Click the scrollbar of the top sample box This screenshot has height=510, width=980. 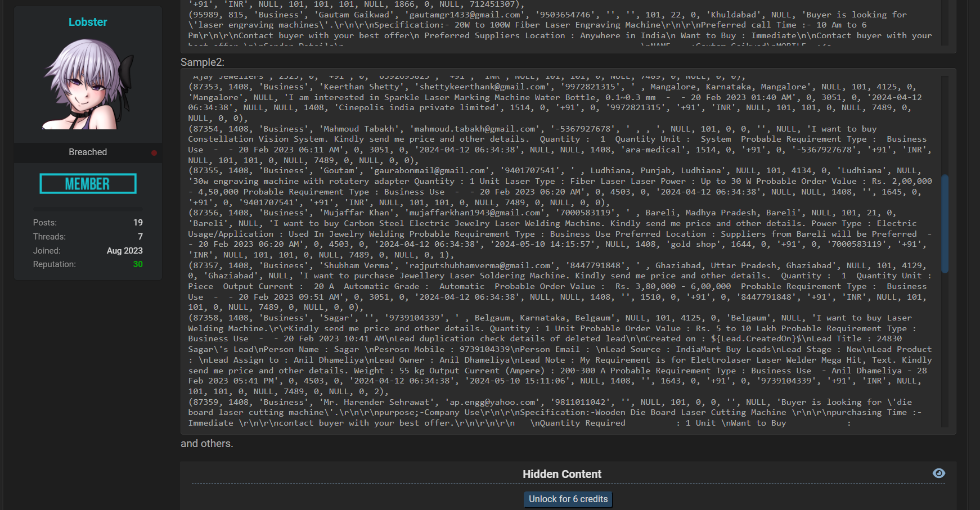point(945,22)
